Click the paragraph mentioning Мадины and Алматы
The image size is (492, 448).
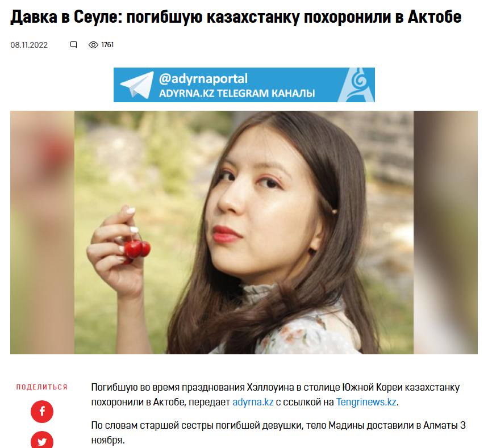278,433
